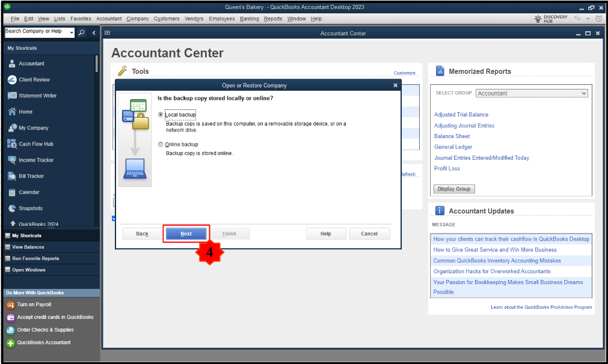Open the My Company shortcut icon
Viewport: 608px width, 364px height.
point(12,128)
